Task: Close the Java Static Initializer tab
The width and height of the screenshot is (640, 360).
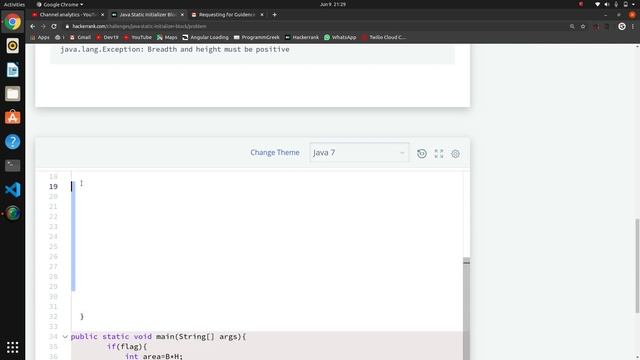Action: coord(182,15)
